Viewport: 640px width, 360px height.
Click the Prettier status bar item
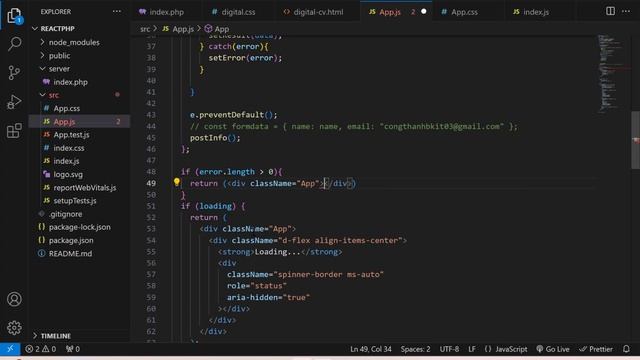tap(596, 349)
